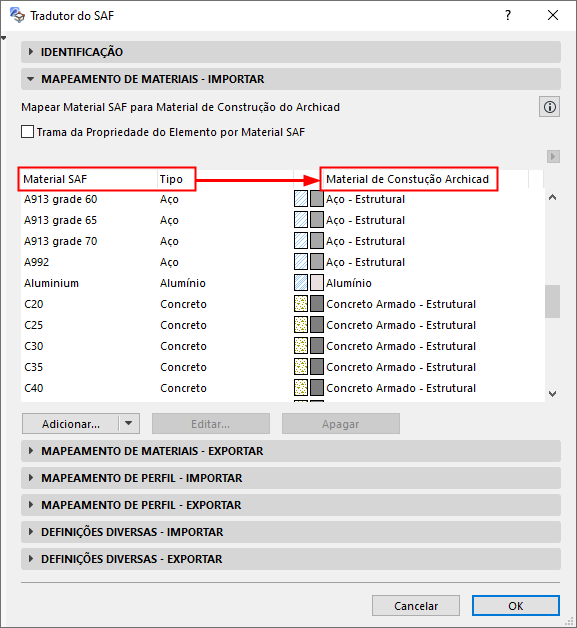Click the Adicionar... button
The height and width of the screenshot is (628, 577).
pos(71,424)
